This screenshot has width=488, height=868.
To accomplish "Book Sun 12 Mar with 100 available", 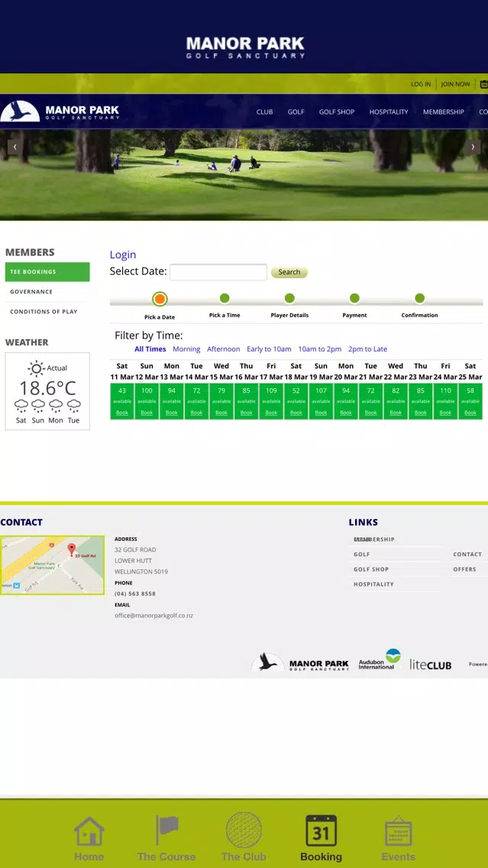I will point(147,413).
